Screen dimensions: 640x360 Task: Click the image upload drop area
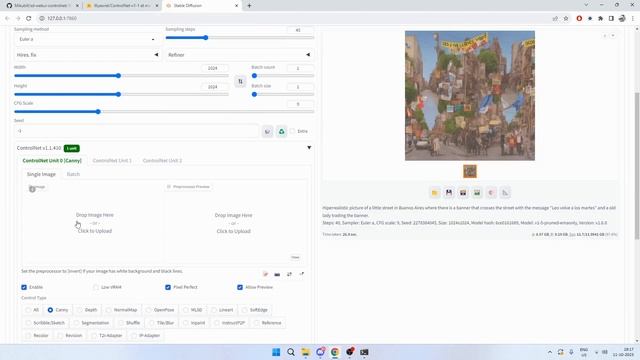click(94, 223)
